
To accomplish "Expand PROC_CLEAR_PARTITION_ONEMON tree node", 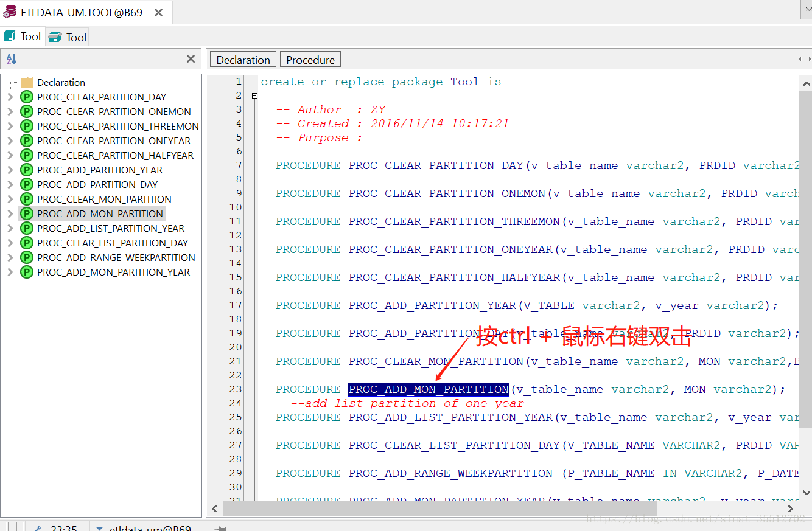I will coord(10,111).
